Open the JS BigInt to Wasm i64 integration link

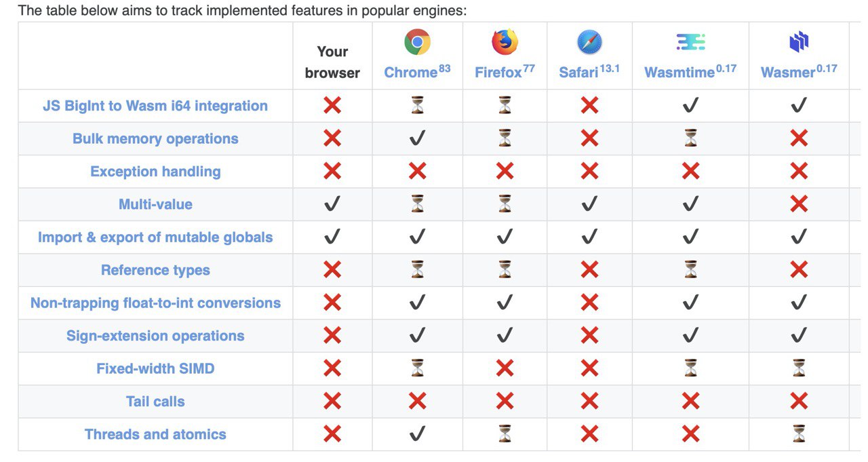click(x=155, y=106)
